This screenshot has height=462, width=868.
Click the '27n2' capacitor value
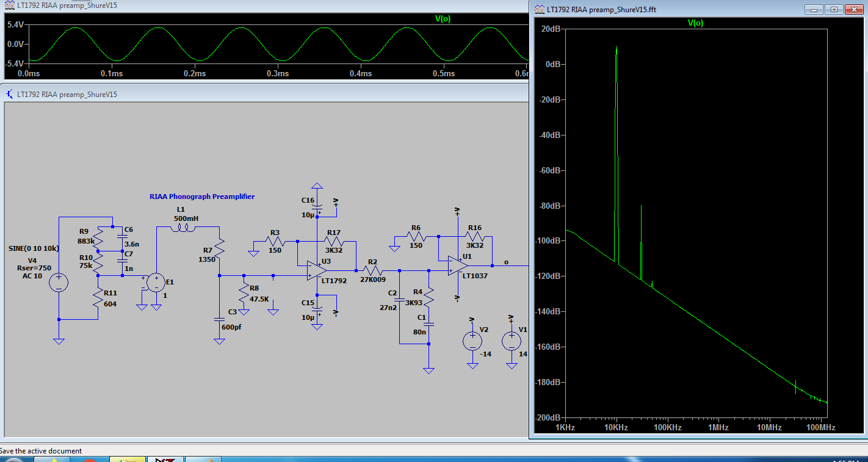click(x=388, y=308)
